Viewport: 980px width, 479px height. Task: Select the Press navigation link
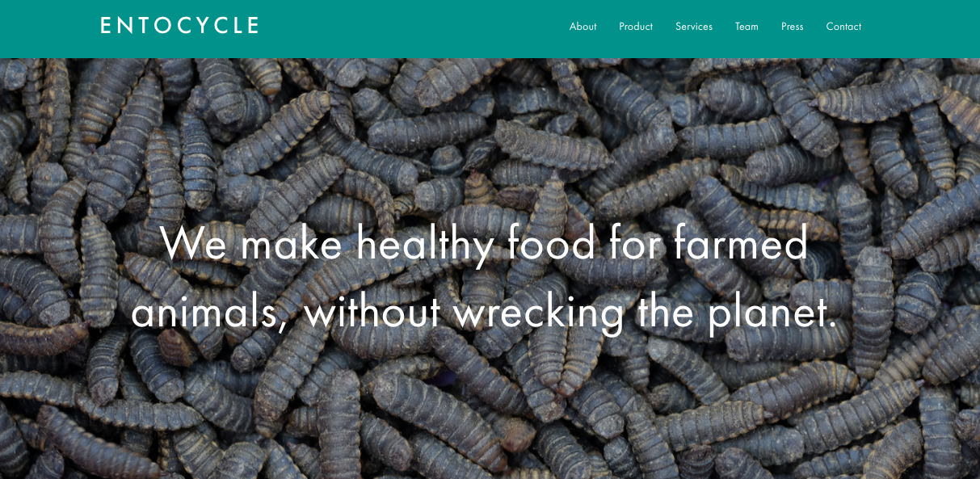click(793, 27)
